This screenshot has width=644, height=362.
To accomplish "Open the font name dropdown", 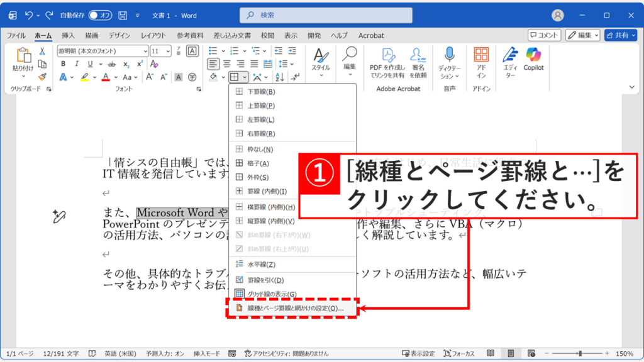I will coord(145,51).
